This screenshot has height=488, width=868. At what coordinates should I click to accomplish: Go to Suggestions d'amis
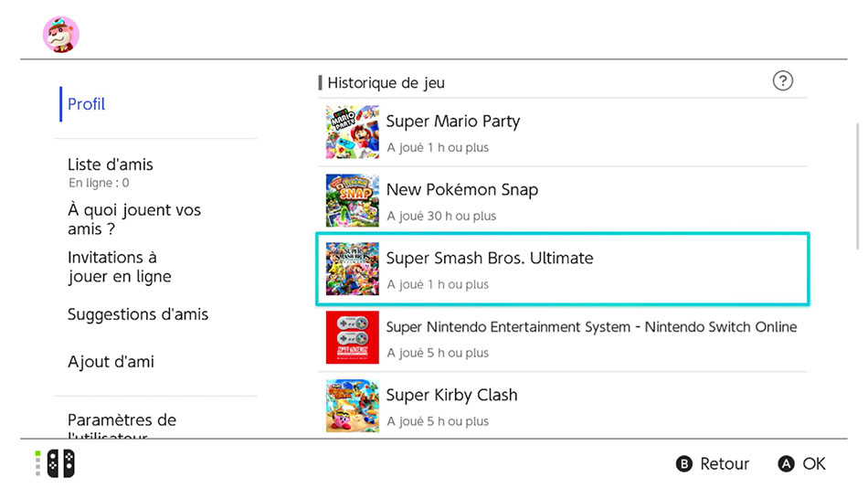(138, 314)
